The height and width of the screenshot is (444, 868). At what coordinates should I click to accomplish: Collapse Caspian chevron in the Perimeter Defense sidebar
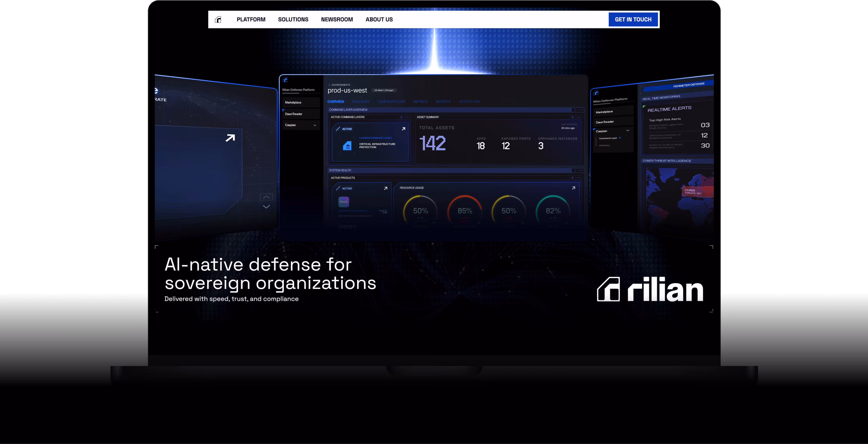coord(628,130)
